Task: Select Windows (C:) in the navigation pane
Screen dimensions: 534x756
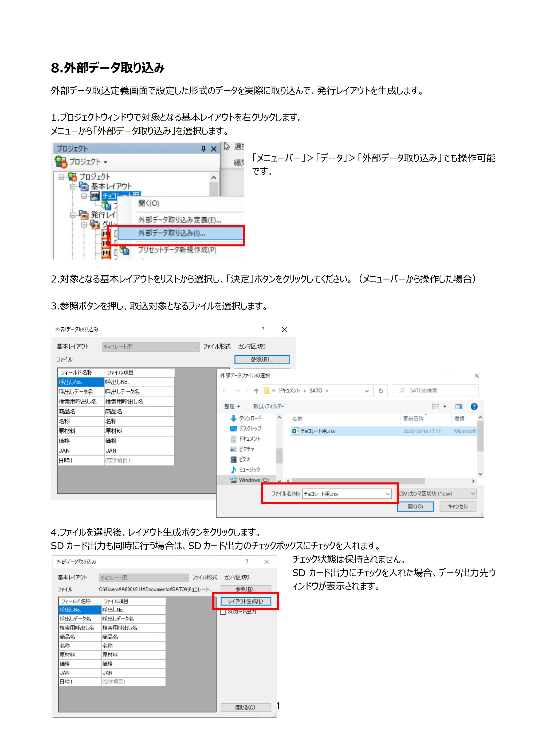Action: click(x=249, y=480)
